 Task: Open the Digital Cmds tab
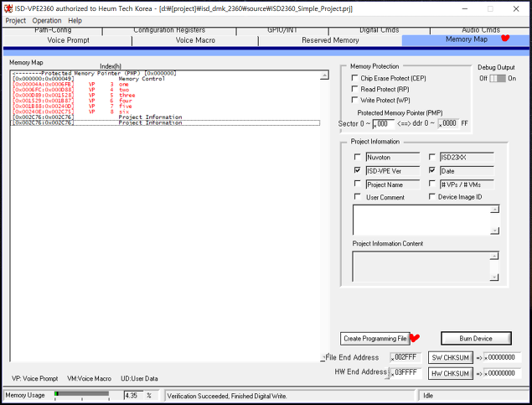[380, 30]
